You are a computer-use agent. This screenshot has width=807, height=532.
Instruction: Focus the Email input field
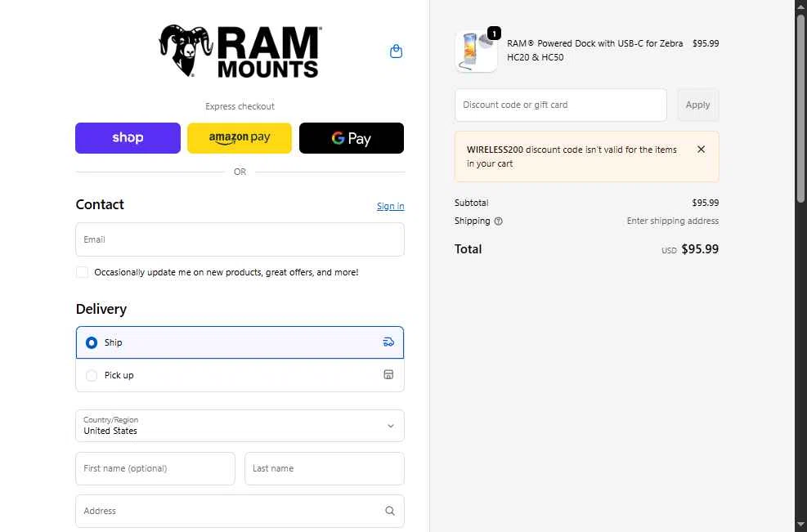(240, 239)
